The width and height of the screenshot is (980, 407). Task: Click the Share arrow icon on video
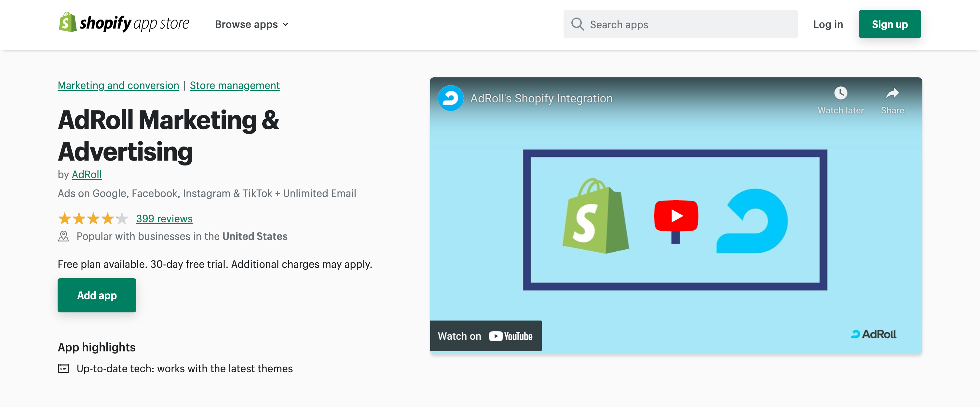pyautogui.click(x=892, y=93)
